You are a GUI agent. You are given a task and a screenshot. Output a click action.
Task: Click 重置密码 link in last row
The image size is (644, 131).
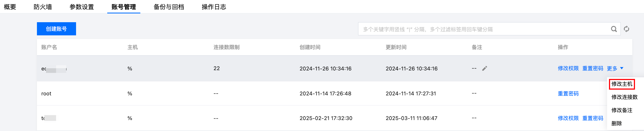593,118
